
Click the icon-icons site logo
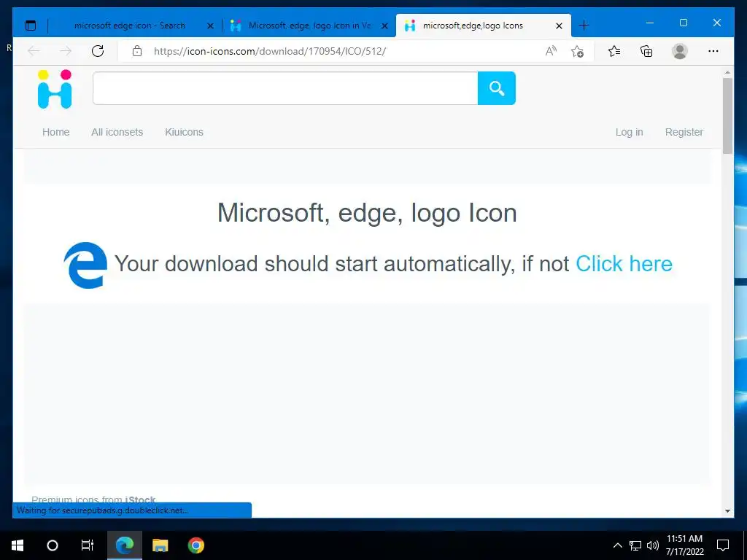55,89
